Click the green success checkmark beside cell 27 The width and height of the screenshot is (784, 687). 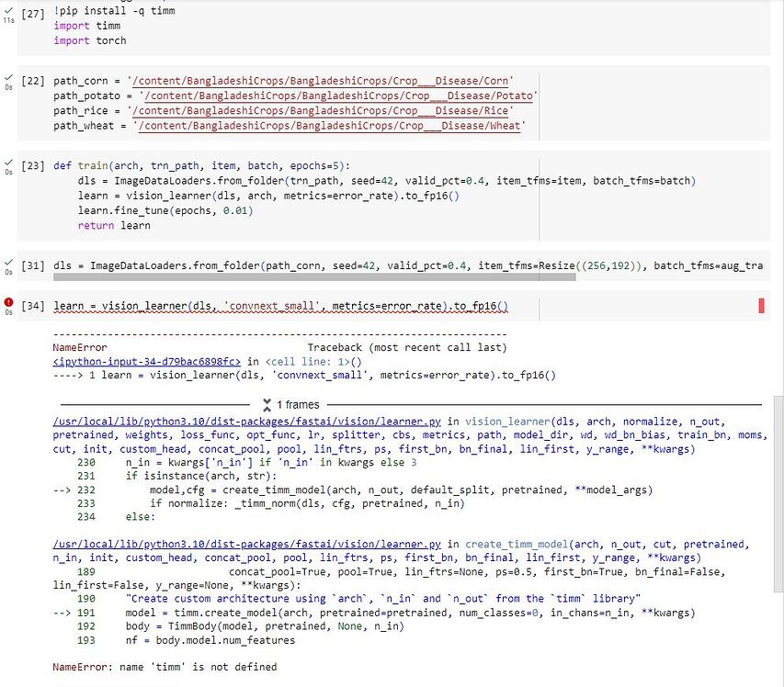click(7, 9)
